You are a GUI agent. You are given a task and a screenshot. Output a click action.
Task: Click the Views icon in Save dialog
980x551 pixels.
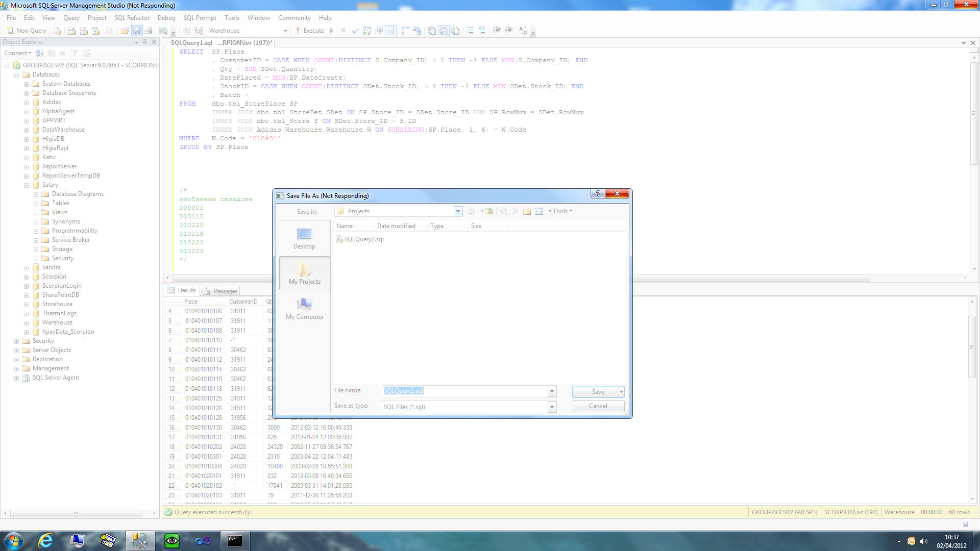(x=539, y=211)
